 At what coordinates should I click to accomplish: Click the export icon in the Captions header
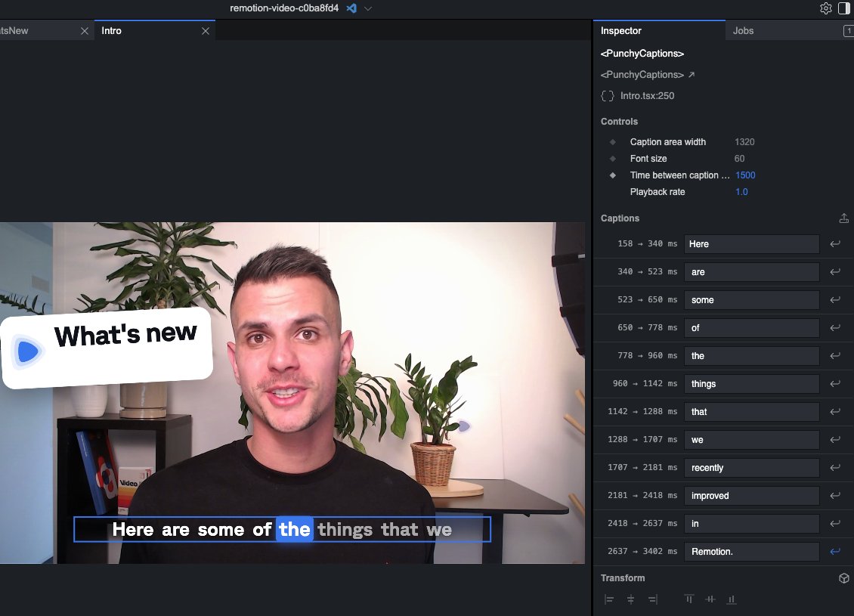(843, 218)
